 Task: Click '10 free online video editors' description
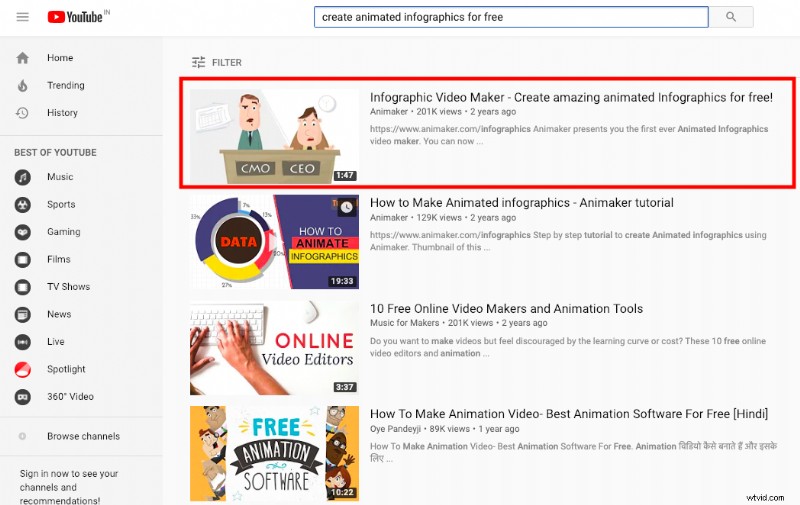coord(568,347)
